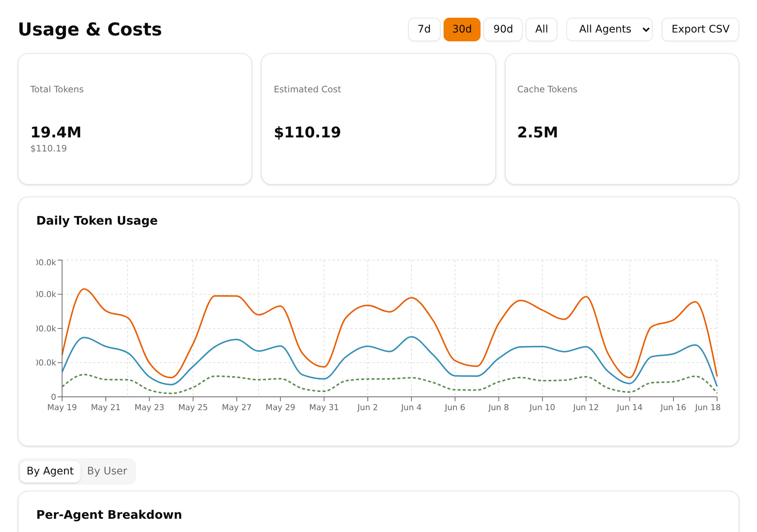Select the 30d time range
The height and width of the screenshot is (532, 757).
coord(462,29)
